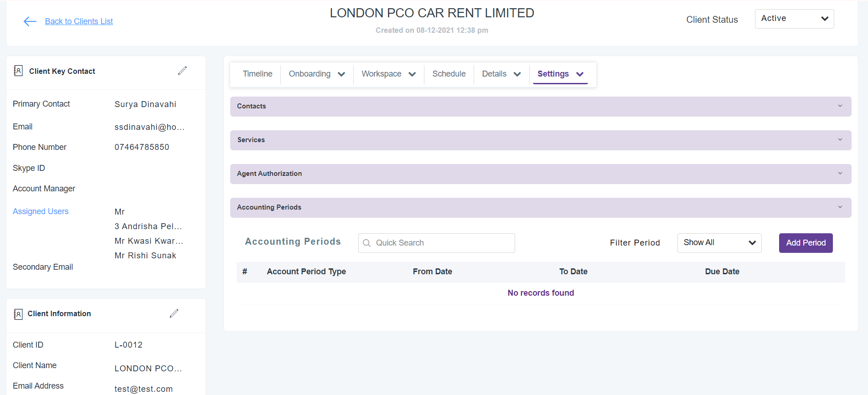Sort by Account Period Type column
Viewport: 868px width, 395px height.
tap(306, 272)
